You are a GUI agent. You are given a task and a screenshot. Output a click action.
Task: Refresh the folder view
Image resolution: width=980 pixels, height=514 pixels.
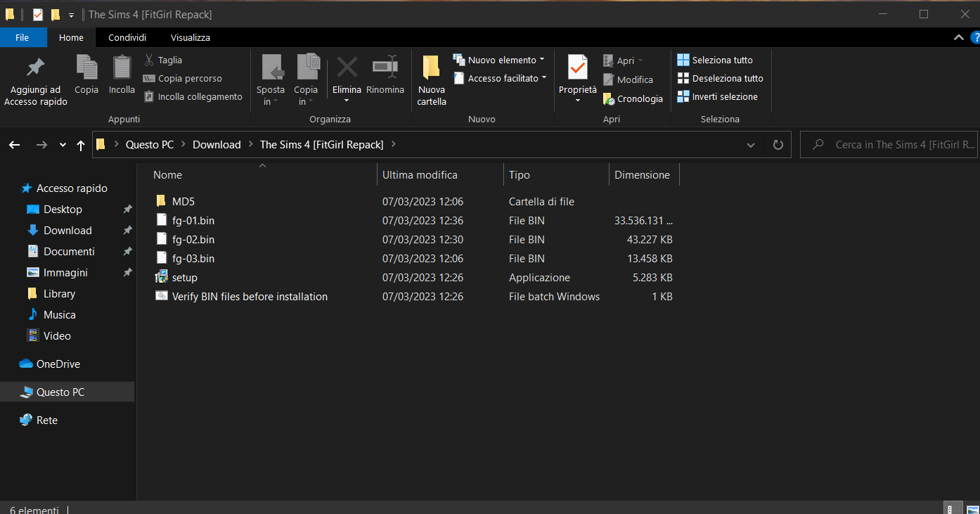click(778, 144)
